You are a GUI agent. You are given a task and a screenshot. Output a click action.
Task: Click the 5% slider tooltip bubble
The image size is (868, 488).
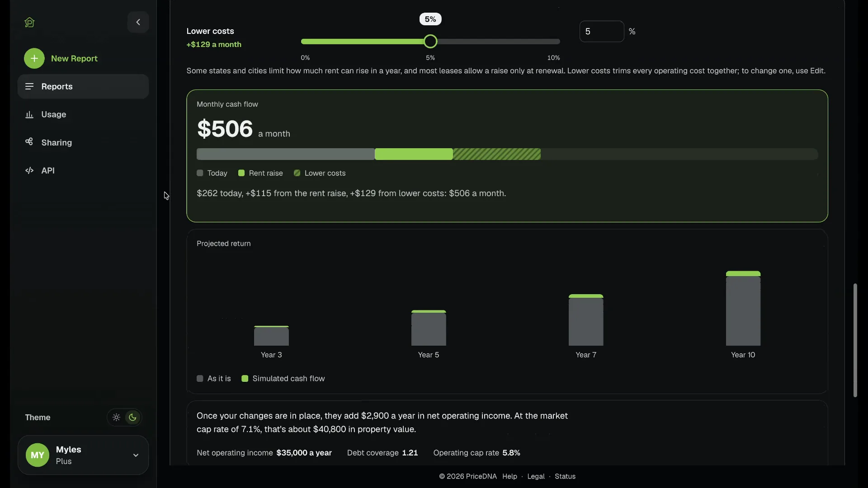(430, 19)
